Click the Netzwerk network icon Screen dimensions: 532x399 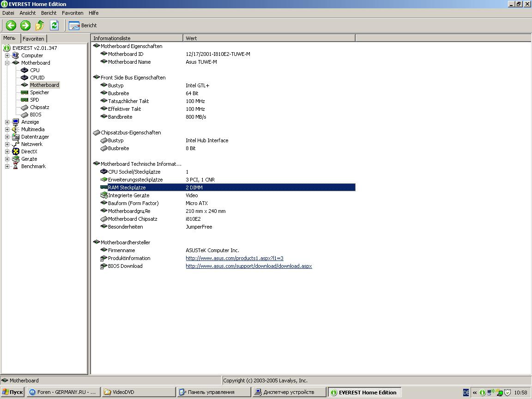[16, 144]
